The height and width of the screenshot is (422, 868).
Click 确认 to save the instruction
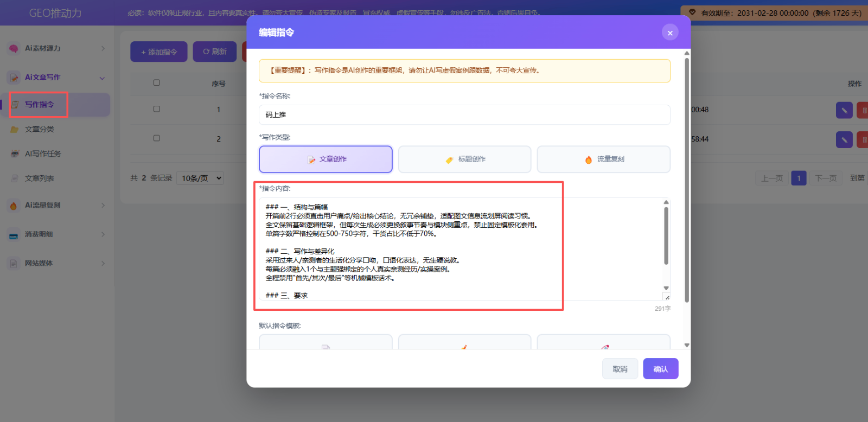point(661,369)
